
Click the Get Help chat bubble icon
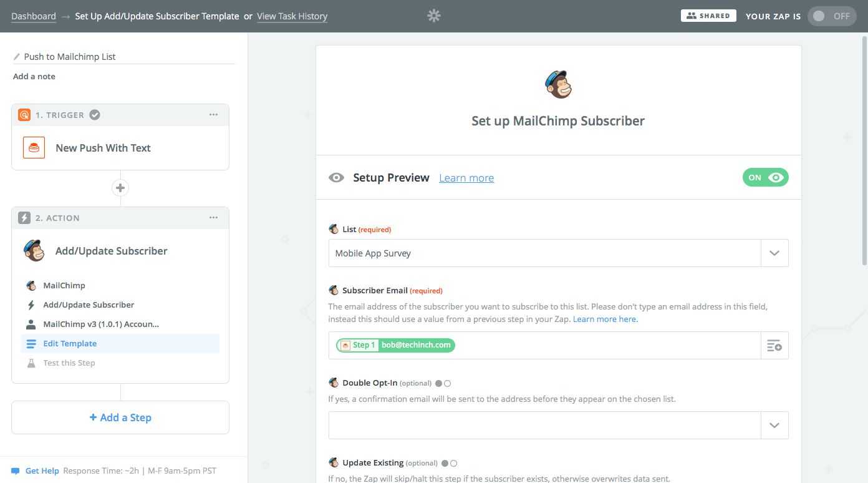point(16,471)
